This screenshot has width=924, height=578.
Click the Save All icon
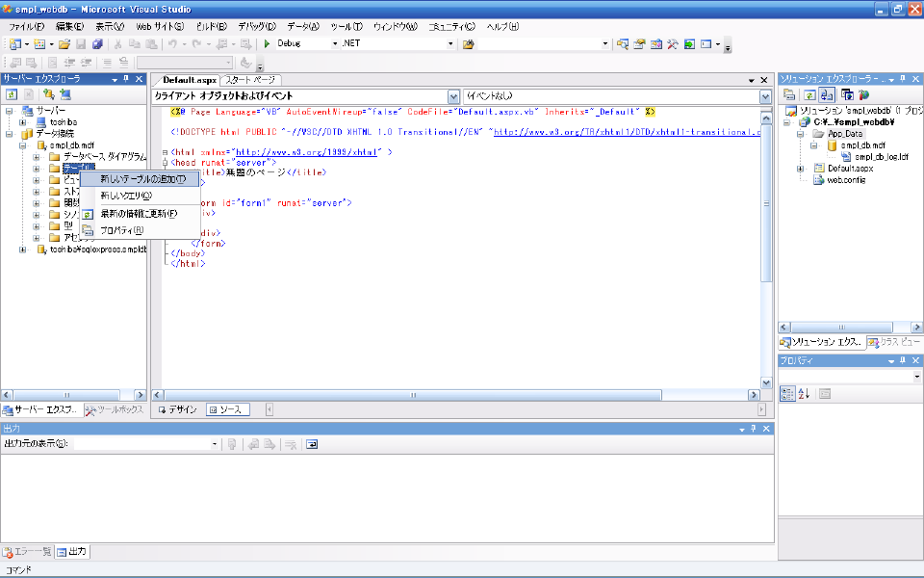click(98, 44)
